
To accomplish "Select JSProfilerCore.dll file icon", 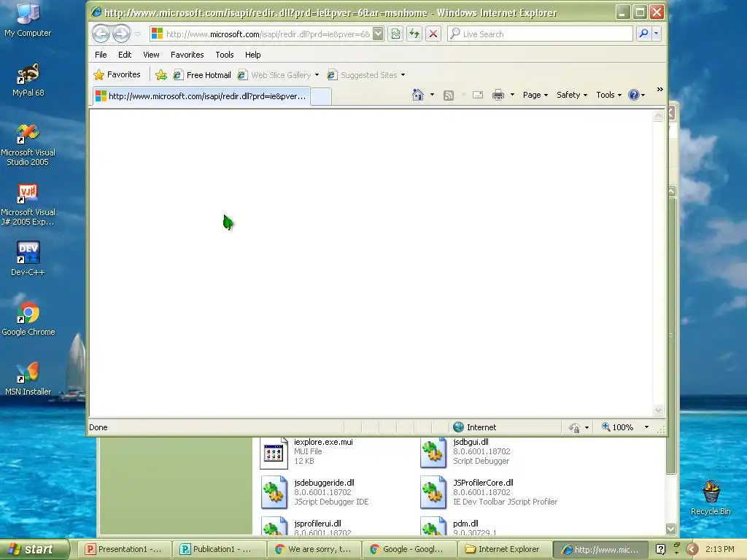I will click(433, 493).
